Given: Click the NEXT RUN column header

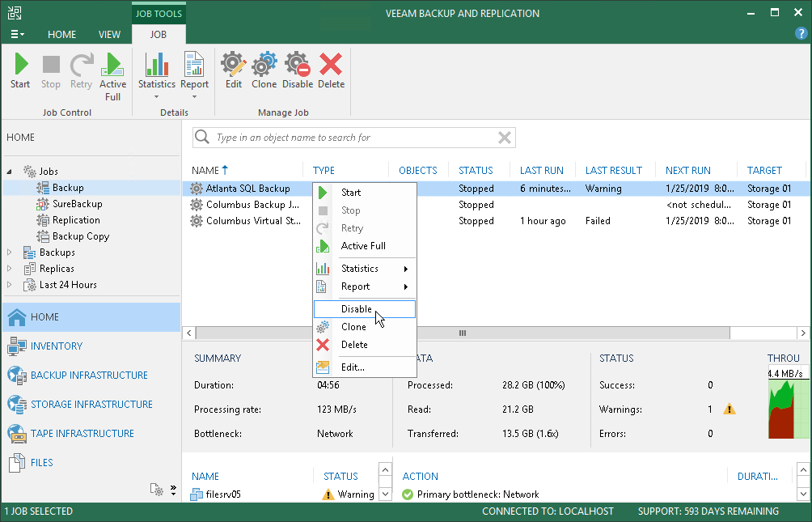Looking at the screenshot, I should tap(687, 170).
